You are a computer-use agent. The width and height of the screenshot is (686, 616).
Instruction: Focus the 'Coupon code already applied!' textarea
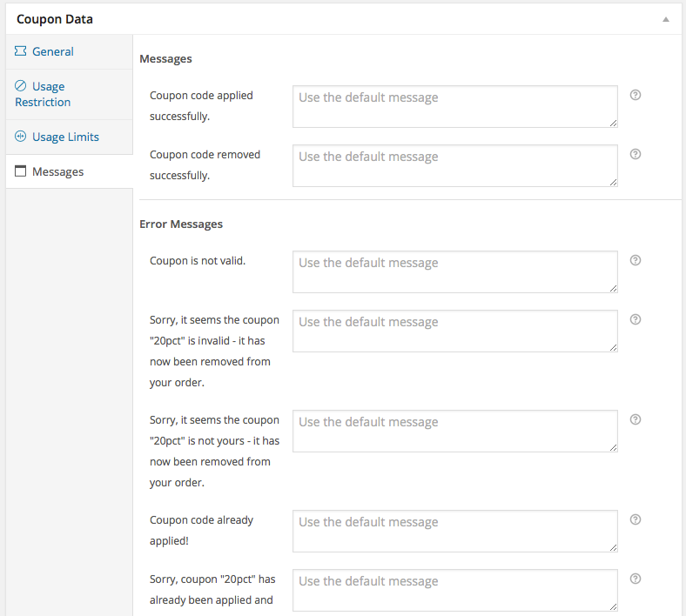(454, 531)
